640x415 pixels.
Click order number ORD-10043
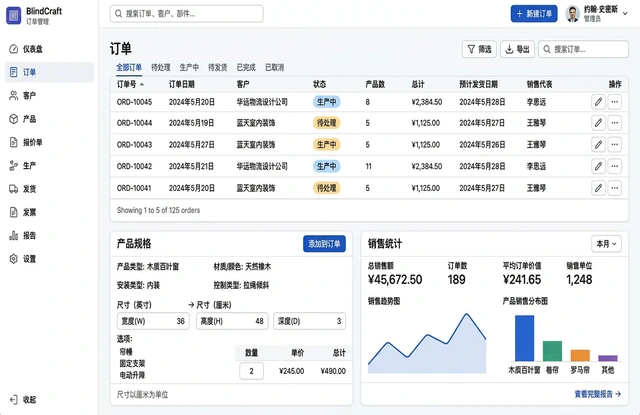coord(134,144)
